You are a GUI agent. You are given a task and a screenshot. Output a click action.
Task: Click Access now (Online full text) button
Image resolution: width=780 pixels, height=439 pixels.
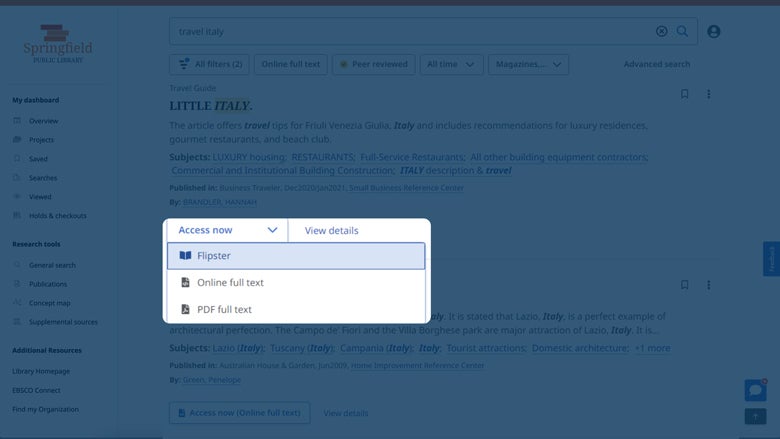click(240, 413)
